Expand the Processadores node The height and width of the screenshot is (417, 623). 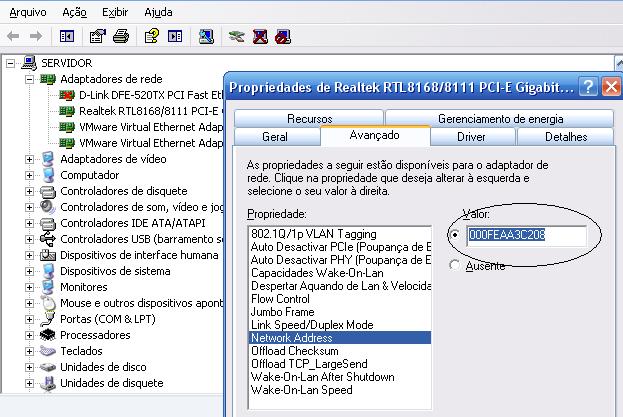coord(29,335)
